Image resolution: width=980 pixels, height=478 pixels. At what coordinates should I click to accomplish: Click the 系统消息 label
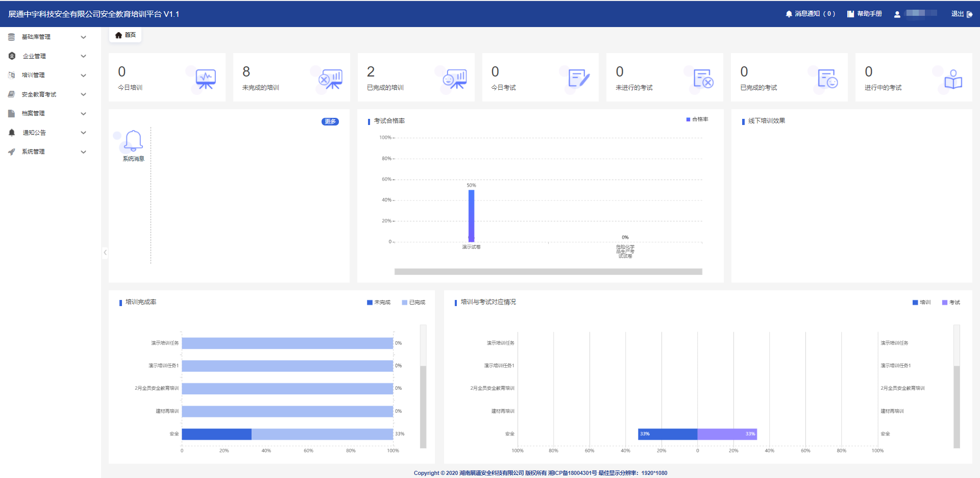(x=133, y=159)
